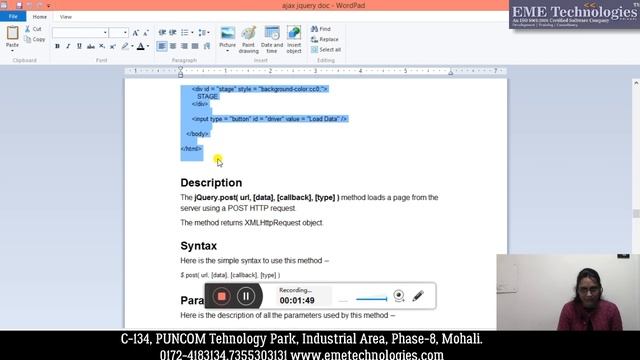Shrink the font size
Viewport: 640px width, 360px height.
tap(146, 33)
